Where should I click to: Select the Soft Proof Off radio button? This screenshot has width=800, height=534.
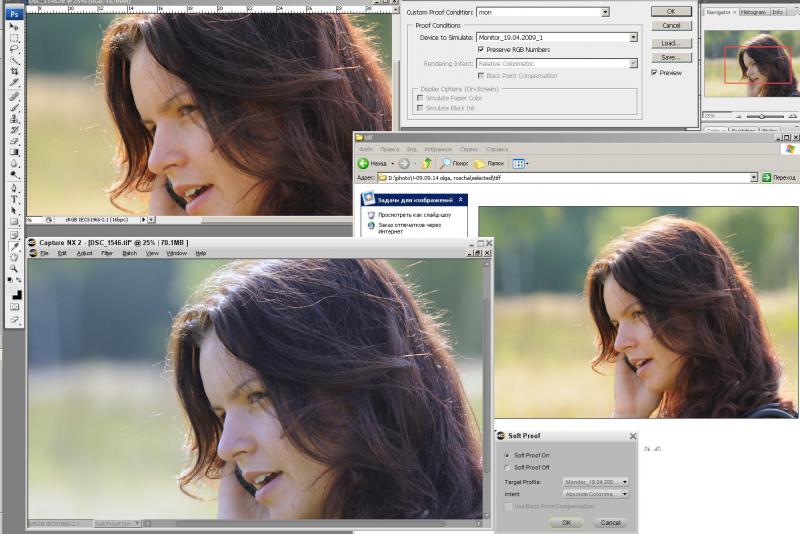pyautogui.click(x=507, y=467)
